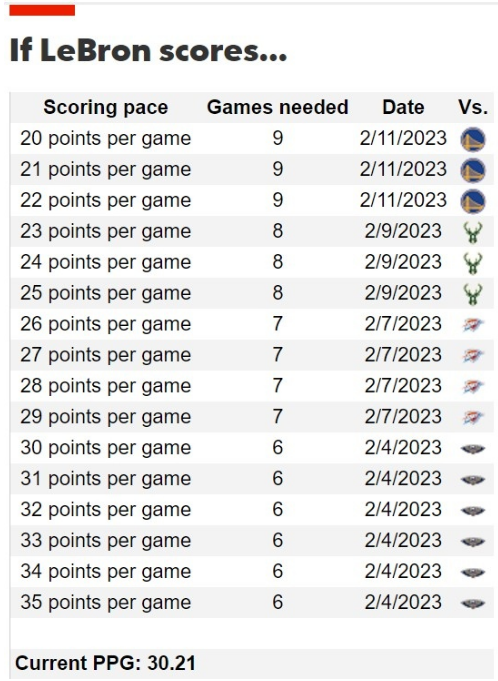Click the Games needed column header
The height and width of the screenshot is (681, 498).
[x=277, y=107]
